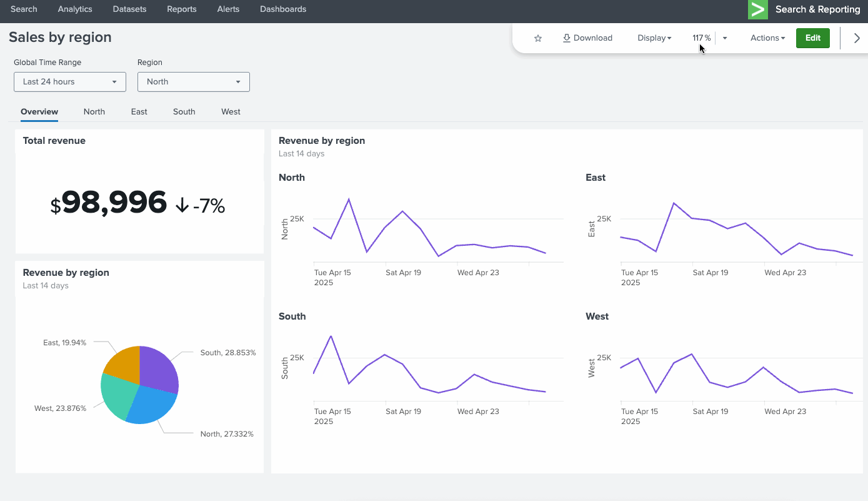Open the Analytics menu
868x501 pixels.
point(75,9)
